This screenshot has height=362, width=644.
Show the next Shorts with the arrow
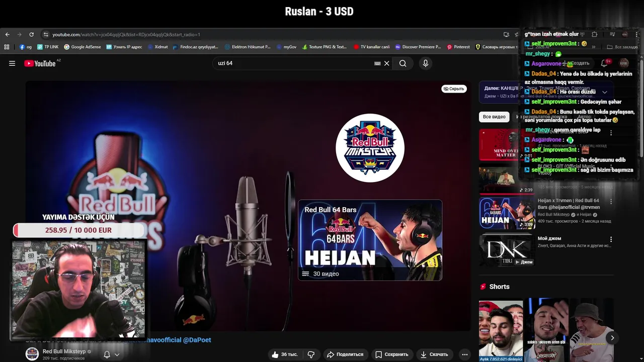click(x=612, y=338)
